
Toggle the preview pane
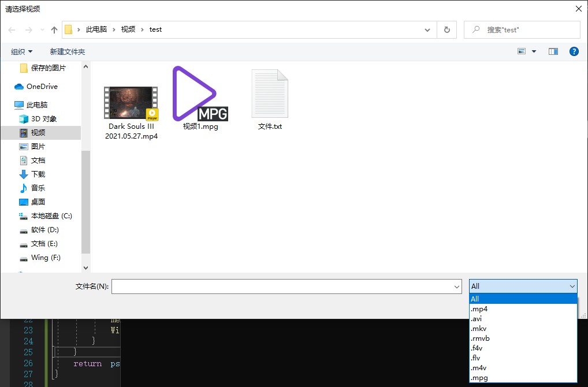(553, 51)
